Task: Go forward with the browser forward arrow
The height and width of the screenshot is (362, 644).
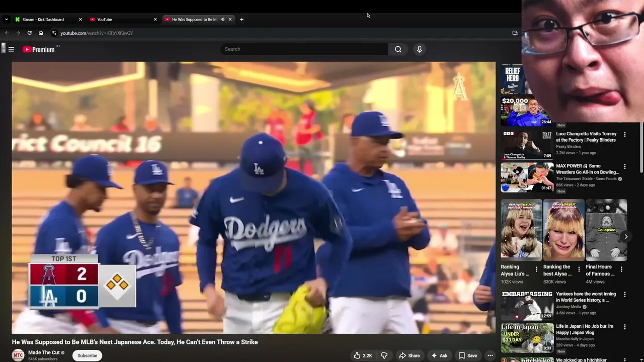Action: 18,33
